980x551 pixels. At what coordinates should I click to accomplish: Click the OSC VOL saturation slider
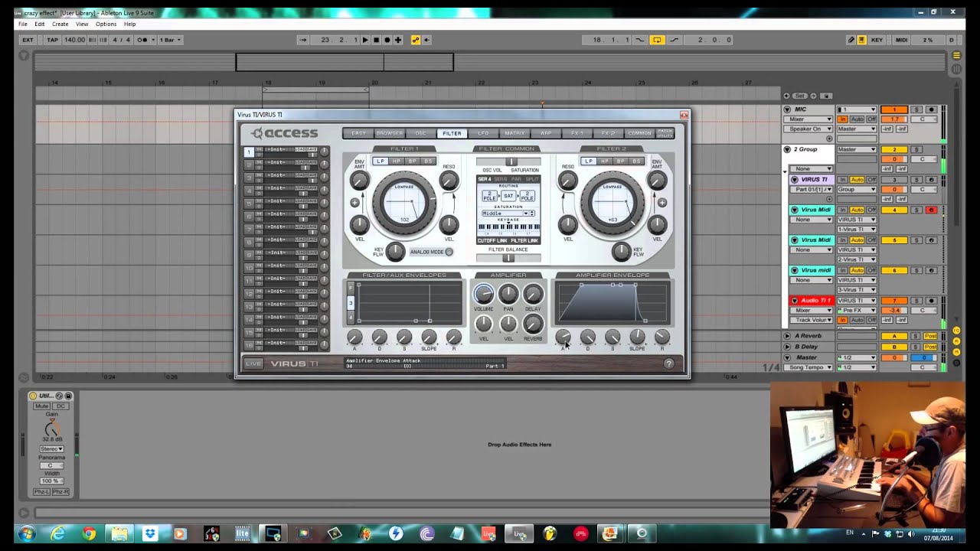(x=508, y=162)
